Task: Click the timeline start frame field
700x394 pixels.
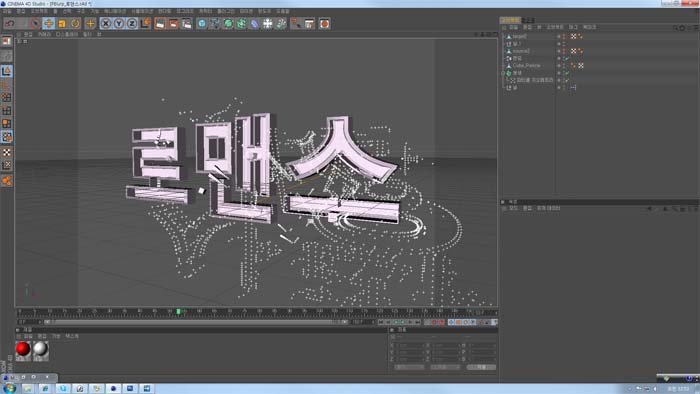Action: 29,322
